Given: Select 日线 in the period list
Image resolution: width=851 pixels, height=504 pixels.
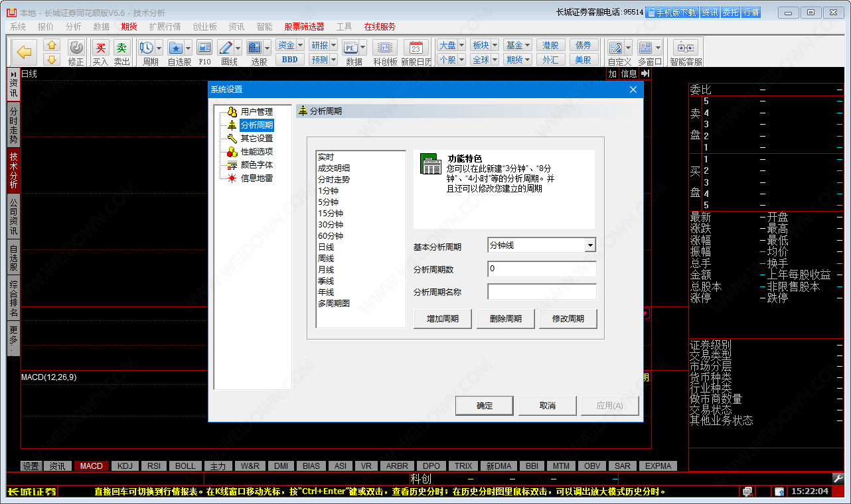Looking at the screenshot, I should click(x=326, y=247).
